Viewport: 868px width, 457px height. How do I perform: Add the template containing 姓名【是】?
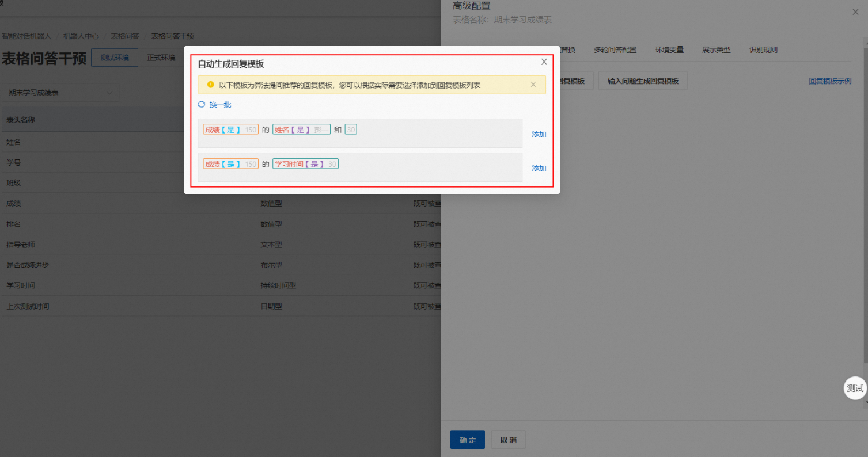tap(539, 134)
